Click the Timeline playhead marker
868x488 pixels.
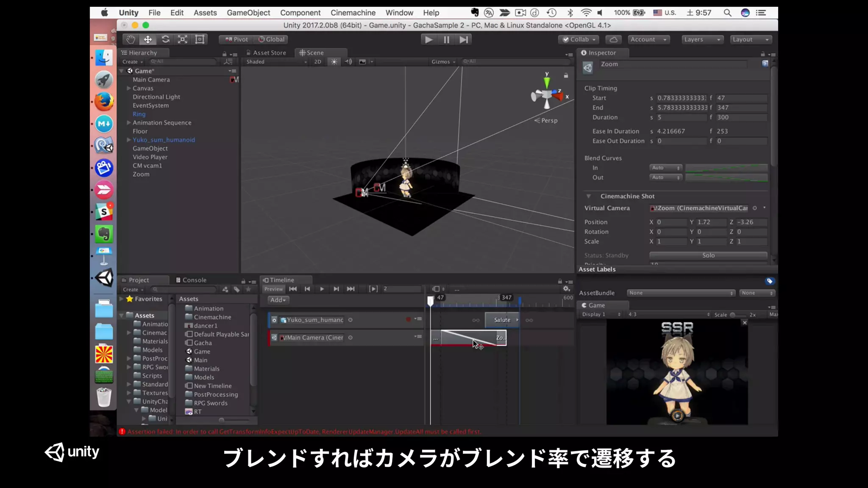[430, 301]
